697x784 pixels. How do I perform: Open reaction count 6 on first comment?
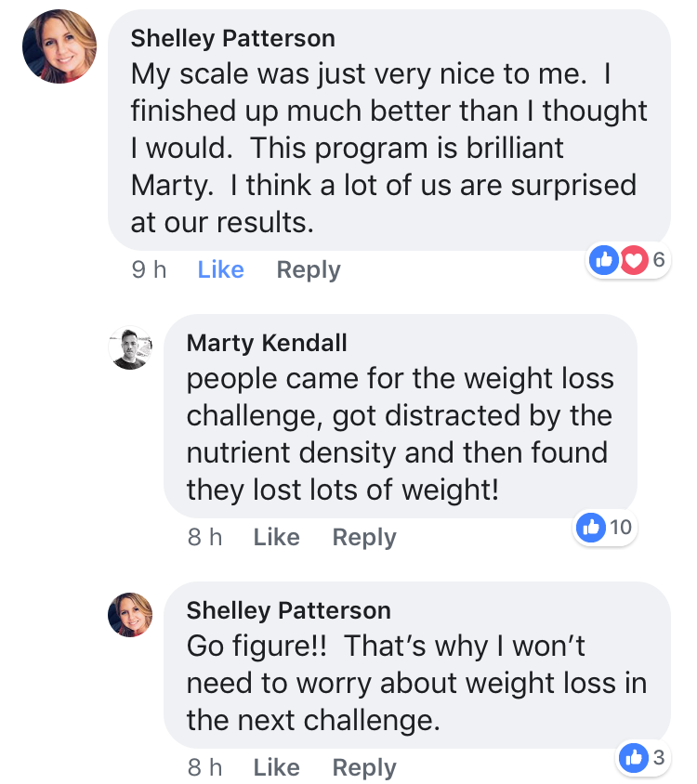point(659,260)
